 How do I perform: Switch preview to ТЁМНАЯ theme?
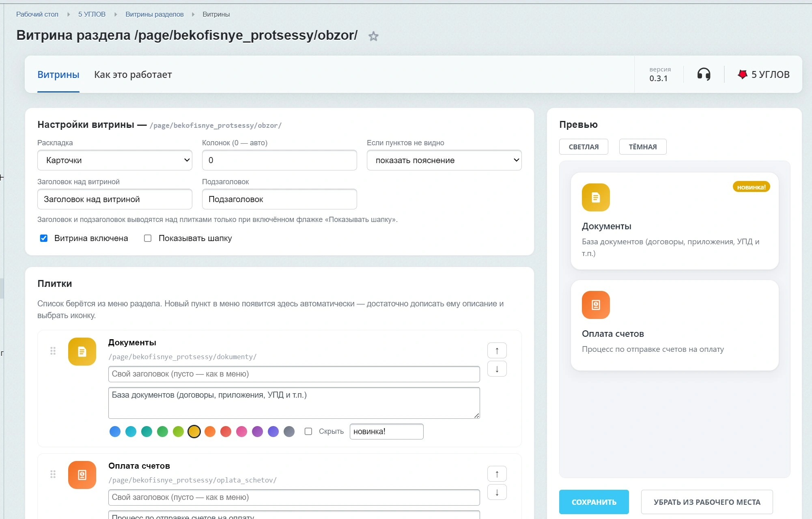click(x=643, y=147)
